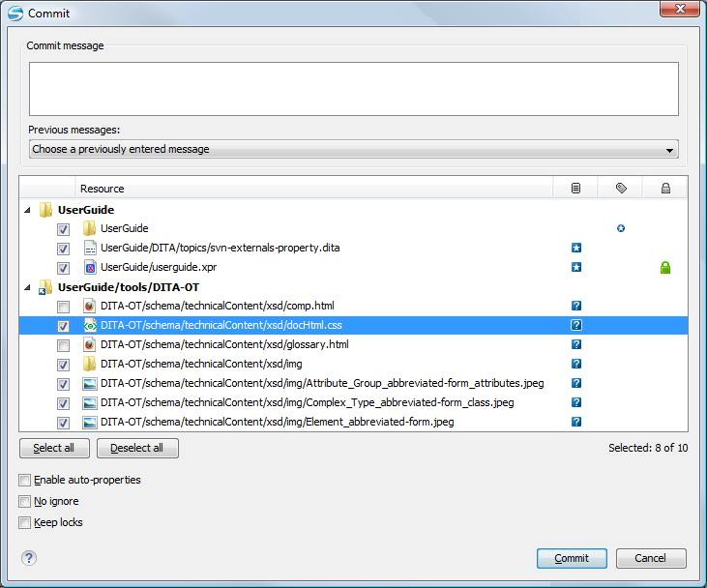Click the green lock icon for userguide.xpr
This screenshot has width=707, height=588.
[x=665, y=268]
